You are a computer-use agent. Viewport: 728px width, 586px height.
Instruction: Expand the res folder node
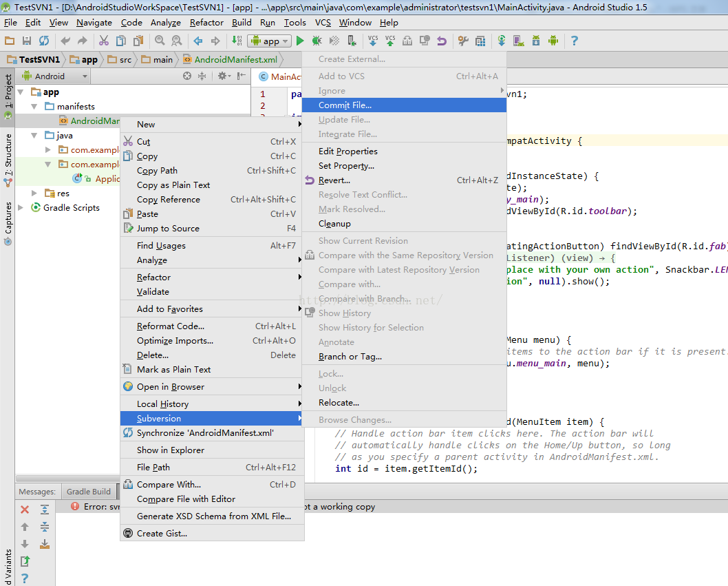(x=34, y=193)
